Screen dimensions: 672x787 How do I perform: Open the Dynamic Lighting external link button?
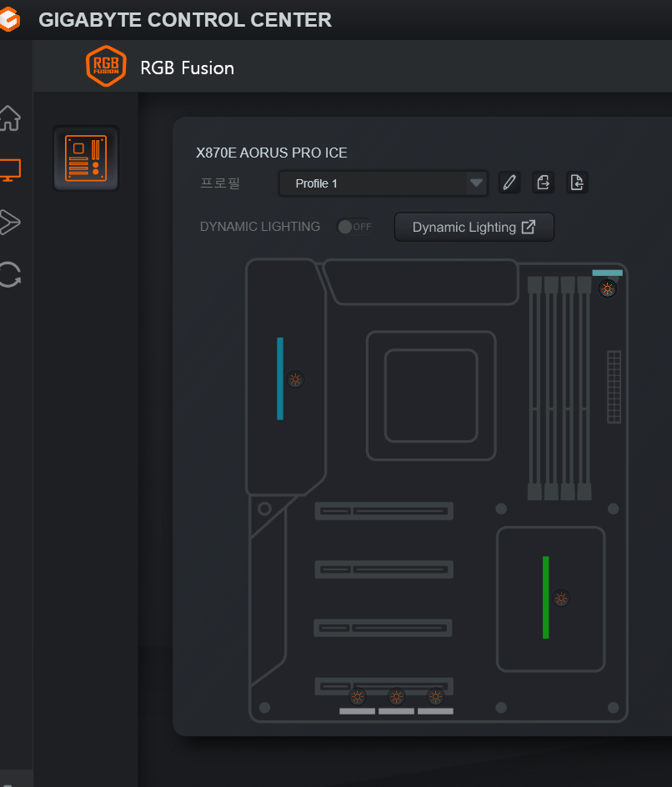(474, 227)
